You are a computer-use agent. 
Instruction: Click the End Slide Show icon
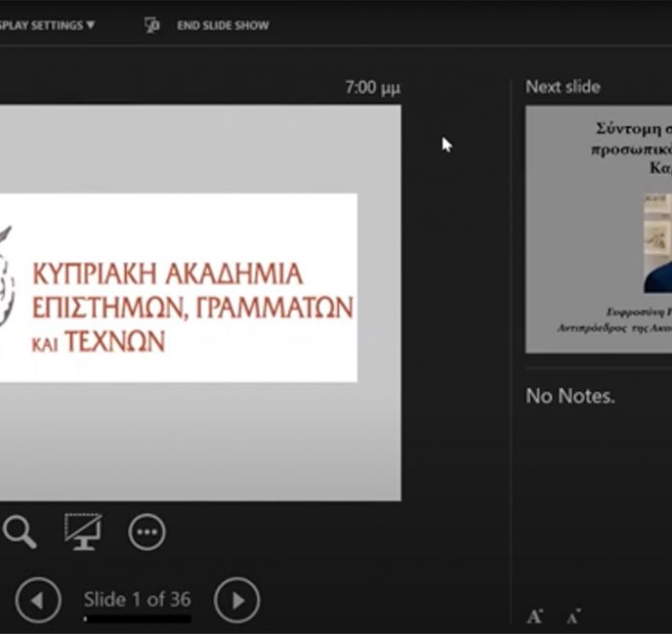(x=152, y=25)
